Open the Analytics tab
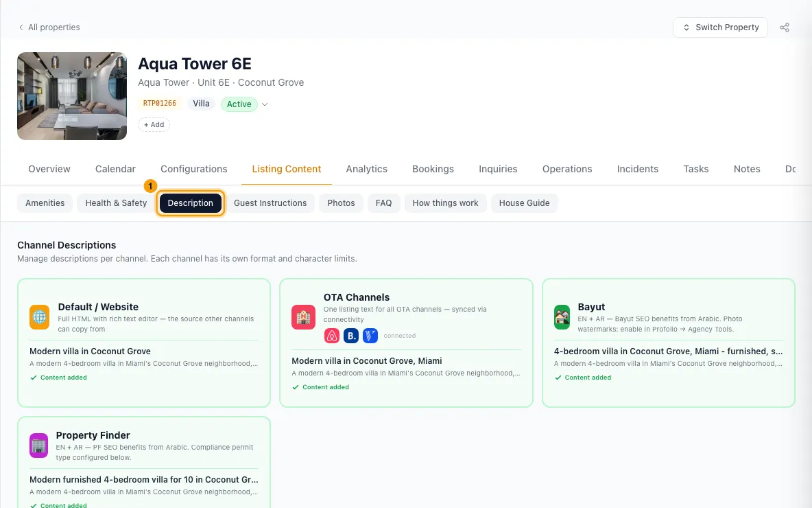This screenshot has height=508, width=812. coord(367,169)
